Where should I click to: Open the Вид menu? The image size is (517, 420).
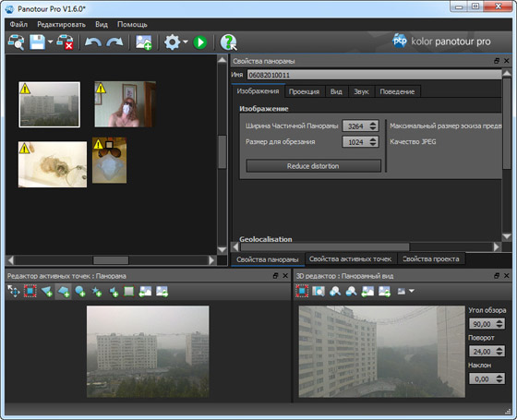[x=102, y=24]
